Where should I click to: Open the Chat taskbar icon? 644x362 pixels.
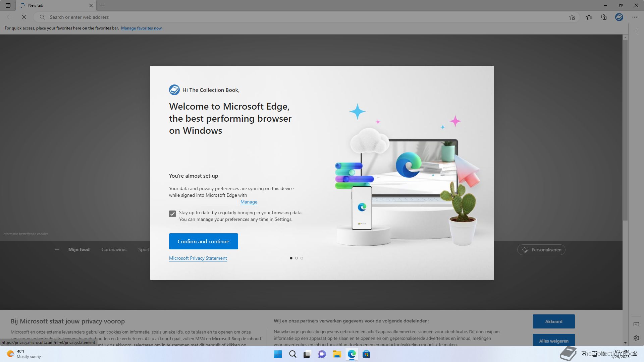[x=322, y=354]
